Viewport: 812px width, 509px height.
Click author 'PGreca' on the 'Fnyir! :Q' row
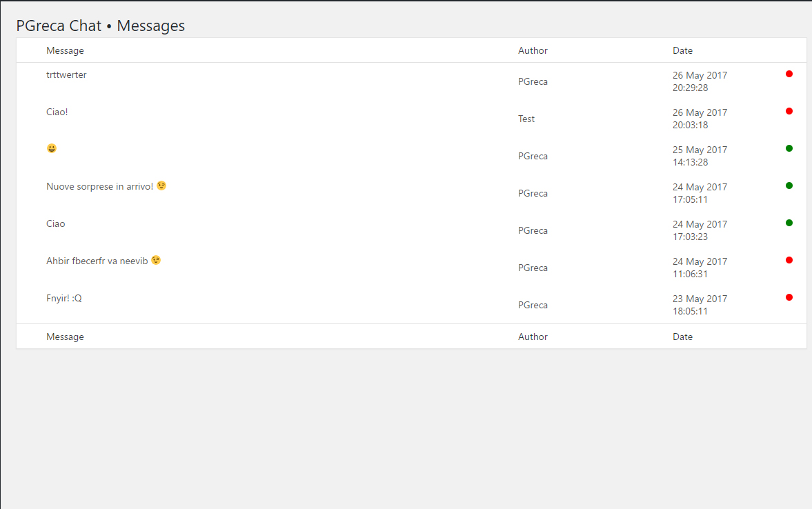point(533,306)
